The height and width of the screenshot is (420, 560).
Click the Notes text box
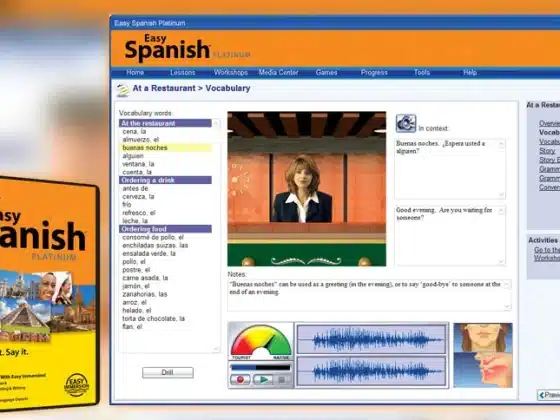coord(369,295)
